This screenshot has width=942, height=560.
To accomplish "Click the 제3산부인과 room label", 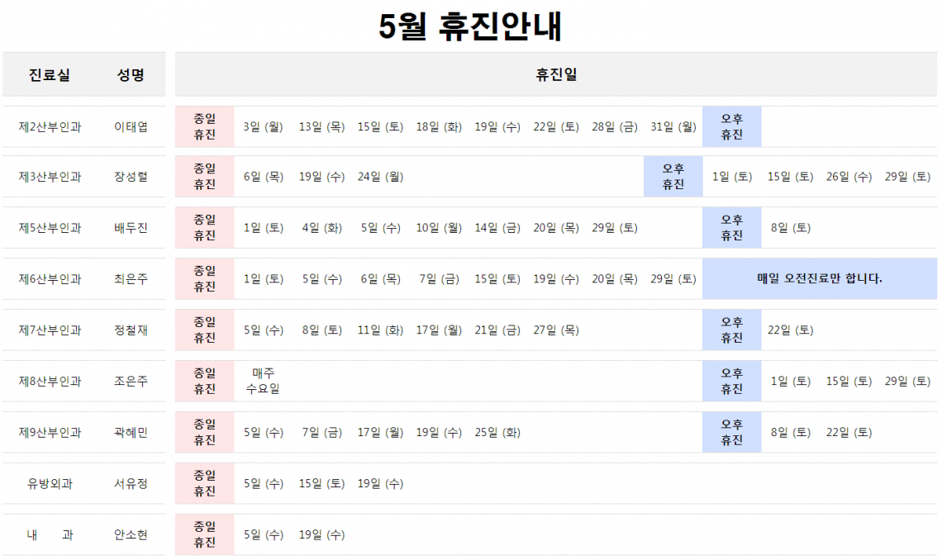I will [x=50, y=177].
